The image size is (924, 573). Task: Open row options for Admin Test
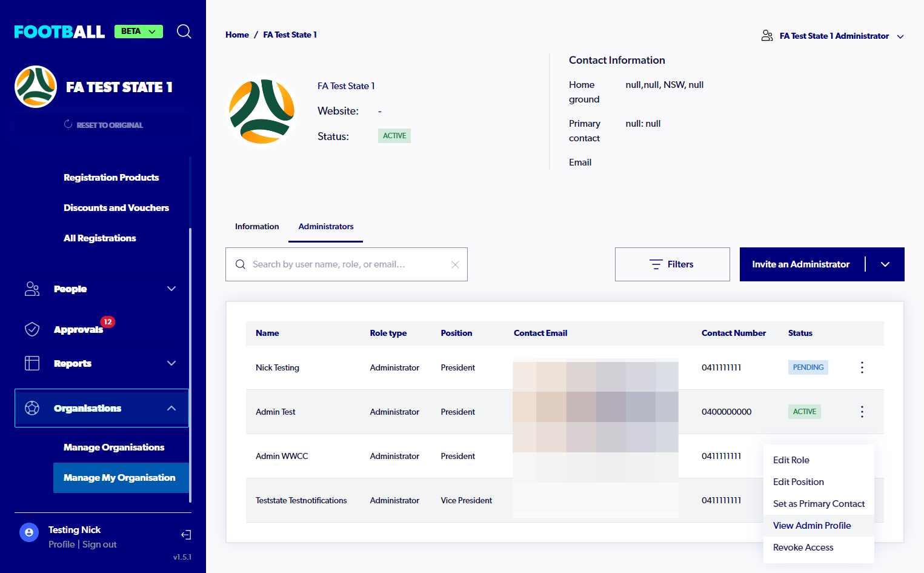point(862,412)
